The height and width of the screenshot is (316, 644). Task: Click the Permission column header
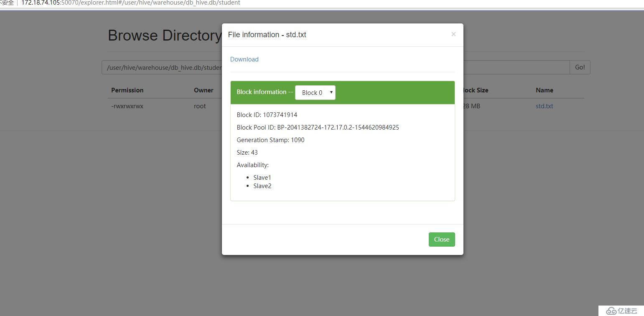(x=127, y=90)
